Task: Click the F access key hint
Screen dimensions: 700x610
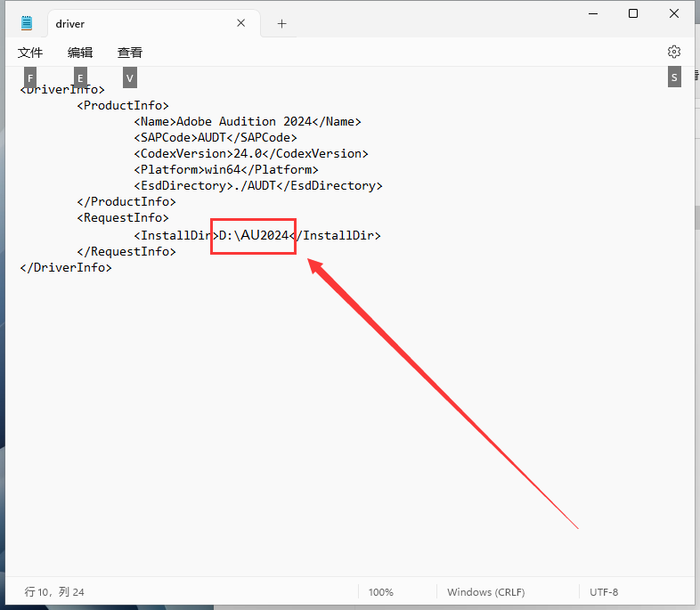Action: point(30,77)
